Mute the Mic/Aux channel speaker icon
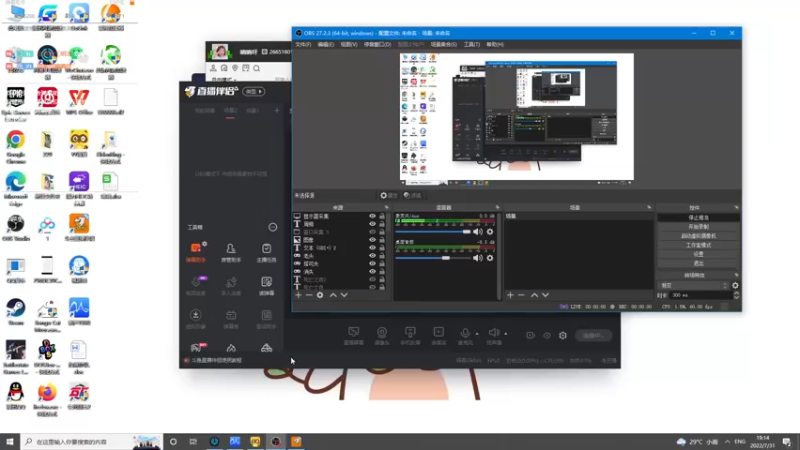 pyautogui.click(x=478, y=232)
